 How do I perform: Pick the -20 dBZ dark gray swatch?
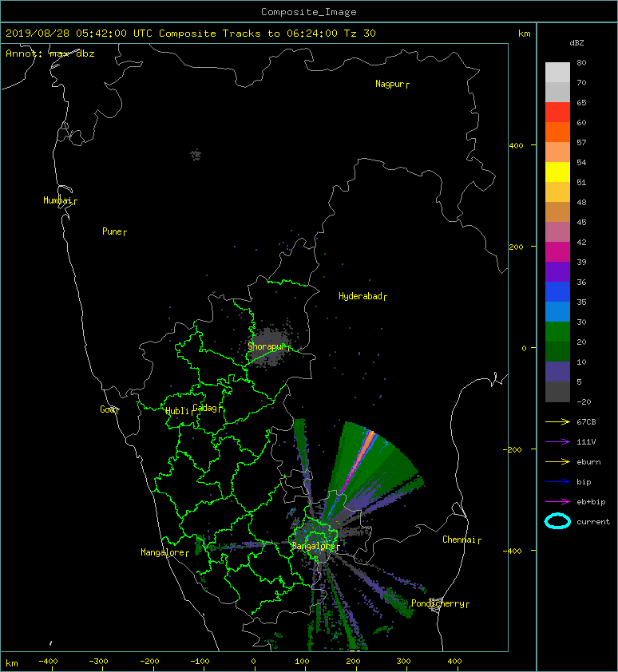pyautogui.click(x=557, y=391)
